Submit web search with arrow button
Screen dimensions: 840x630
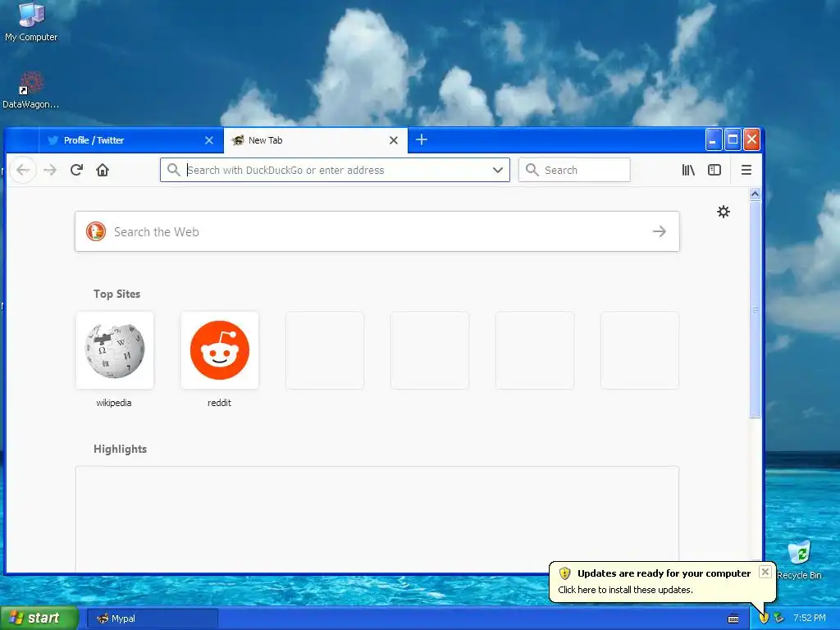click(x=660, y=231)
